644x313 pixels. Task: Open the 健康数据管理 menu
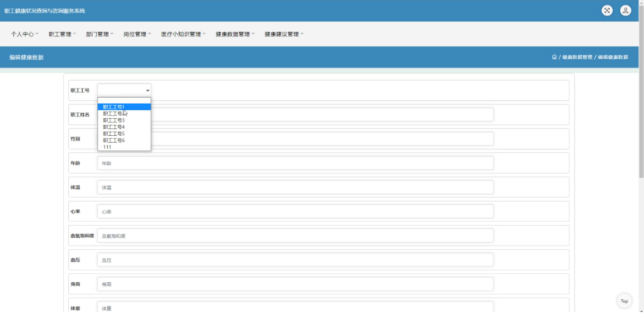coord(235,34)
